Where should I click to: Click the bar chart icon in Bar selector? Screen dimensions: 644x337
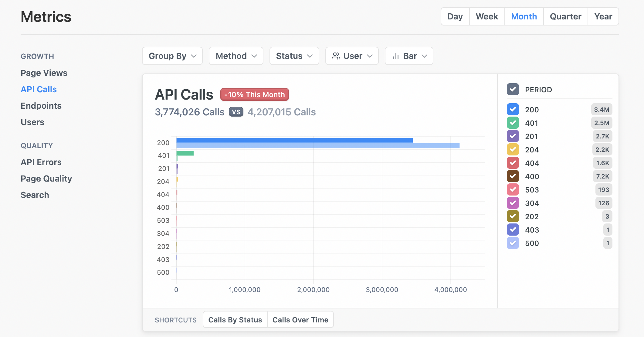point(396,56)
